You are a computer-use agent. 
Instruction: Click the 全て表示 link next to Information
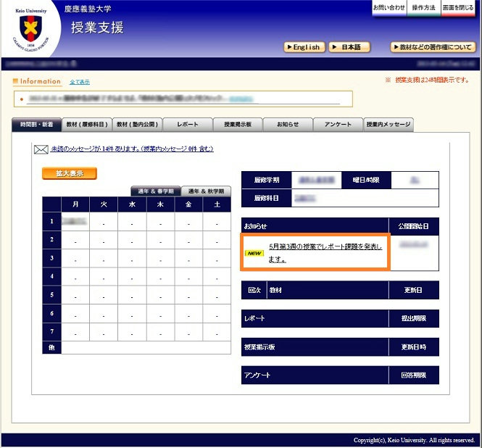click(80, 82)
